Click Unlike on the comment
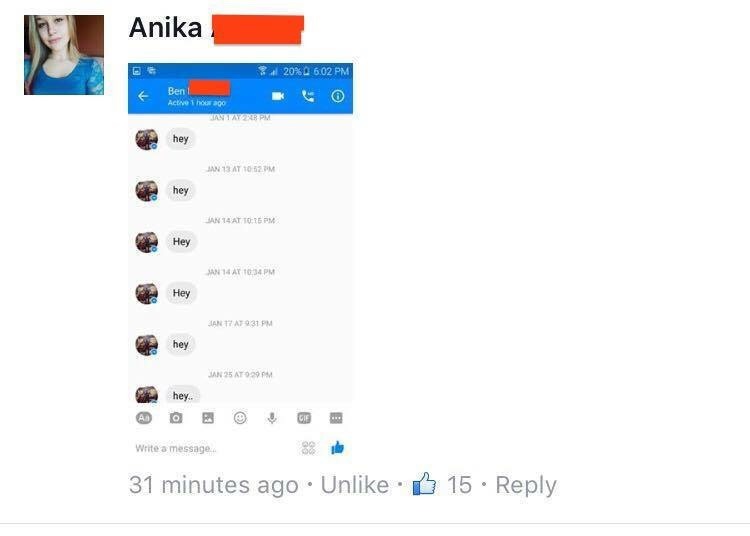Image resolution: width=750 pixels, height=536 pixels. tap(354, 485)
